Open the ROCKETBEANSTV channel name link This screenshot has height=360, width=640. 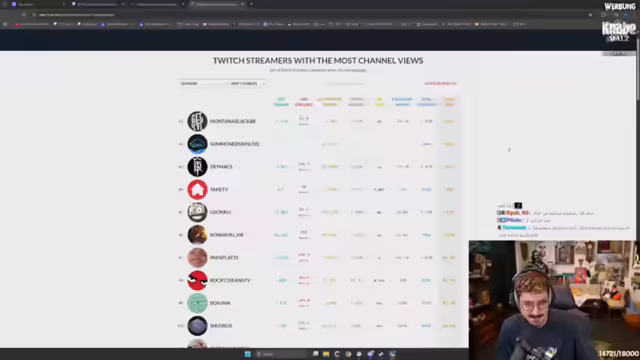(x=230, y=280)
